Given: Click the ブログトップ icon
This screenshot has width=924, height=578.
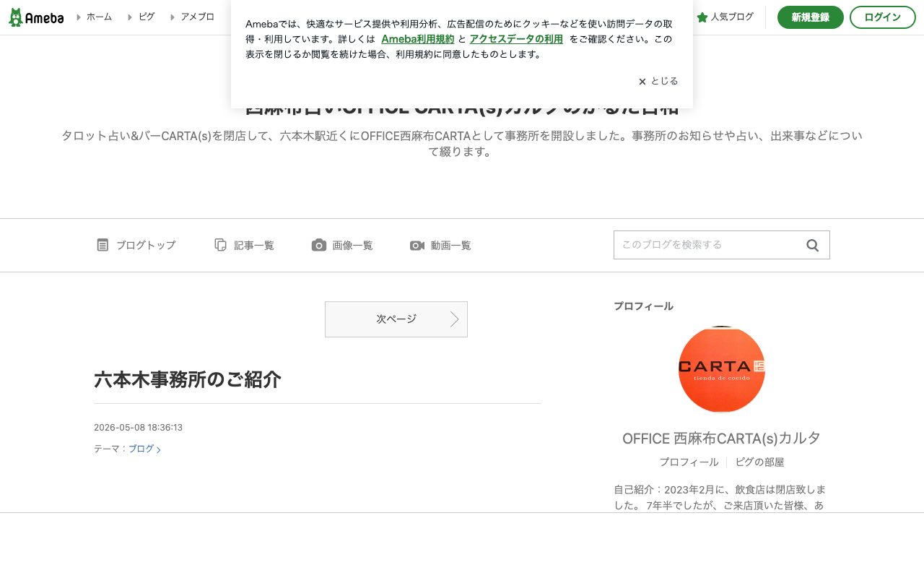Looking at the screenshot, I should pos(103,245).
